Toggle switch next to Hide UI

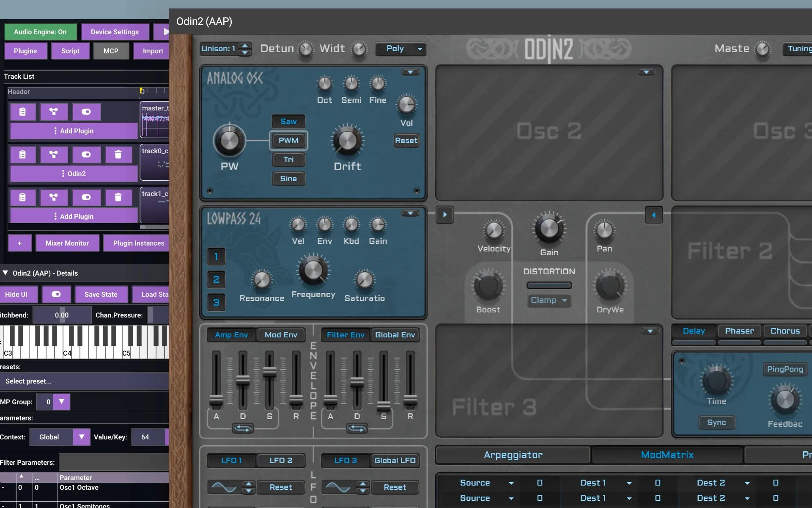(56, 294)
